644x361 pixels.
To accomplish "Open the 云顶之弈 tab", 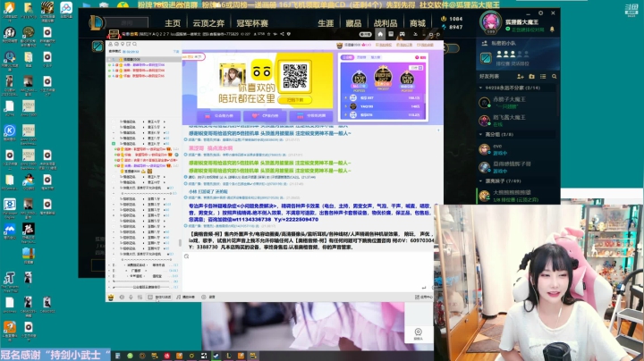I will click(208, 23).
